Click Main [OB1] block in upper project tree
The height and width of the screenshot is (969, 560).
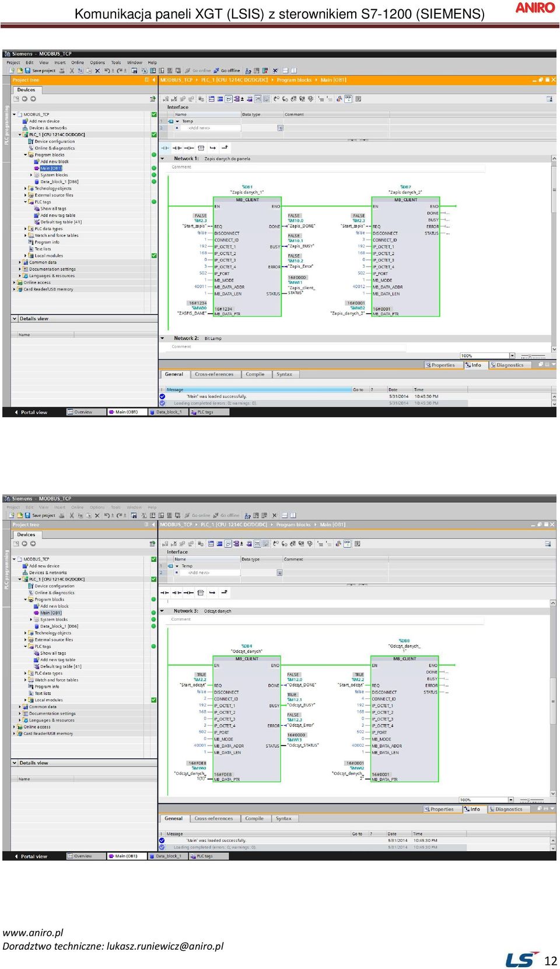(x=51, y=168)
